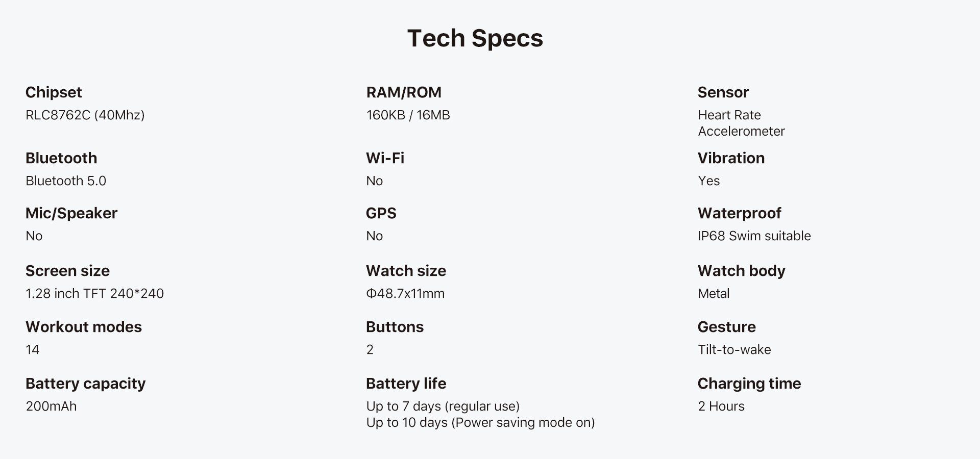Select the 160KB / 16MB text
The height and width of the screenshot is (459, 980).
408,115
